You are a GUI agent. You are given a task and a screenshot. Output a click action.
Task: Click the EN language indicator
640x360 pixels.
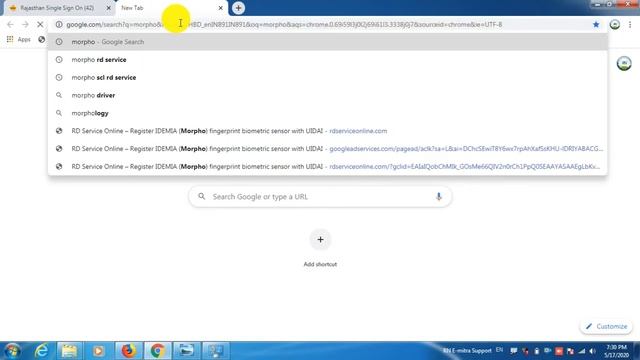500,350
